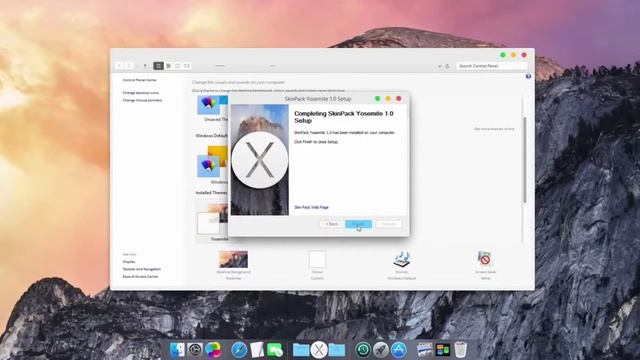Open the Control Panel Home link

point(139,80)
